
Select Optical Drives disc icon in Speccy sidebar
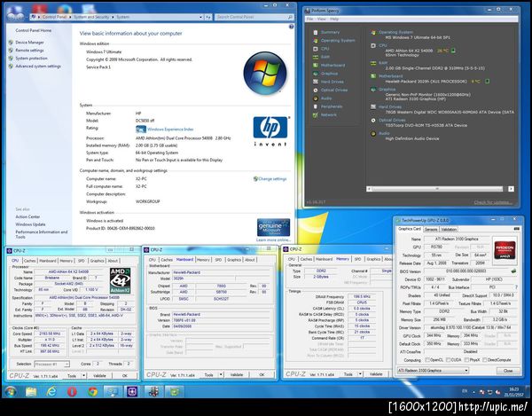pos(316,90)
